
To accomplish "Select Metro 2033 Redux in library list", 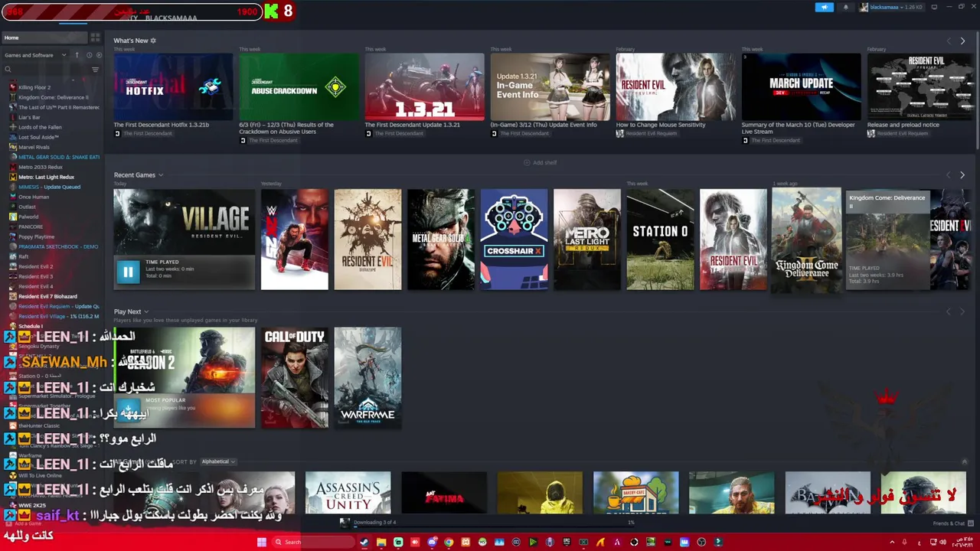I will pos(40,167).
